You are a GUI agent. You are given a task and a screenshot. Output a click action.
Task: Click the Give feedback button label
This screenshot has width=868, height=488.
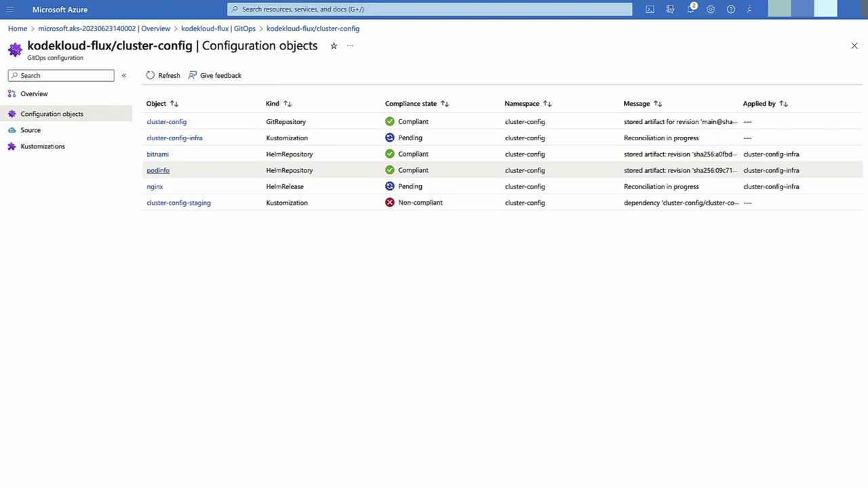point(220,75)
